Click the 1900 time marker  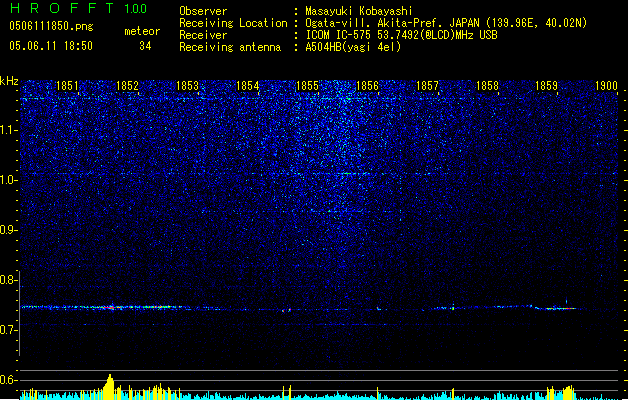click(x=606, y=86)
